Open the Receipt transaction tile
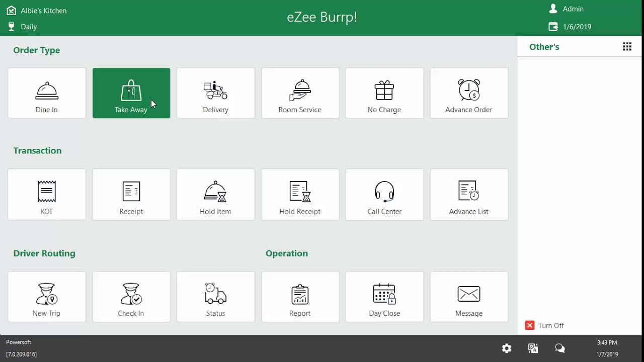This screenshot has width=644, height=362. click(x=131, y=195)
